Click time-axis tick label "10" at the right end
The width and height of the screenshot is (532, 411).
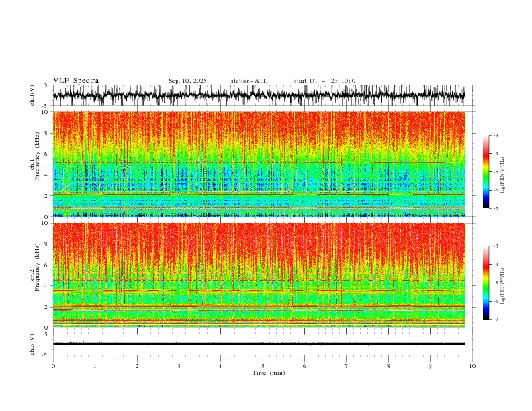tap(472, 366)
